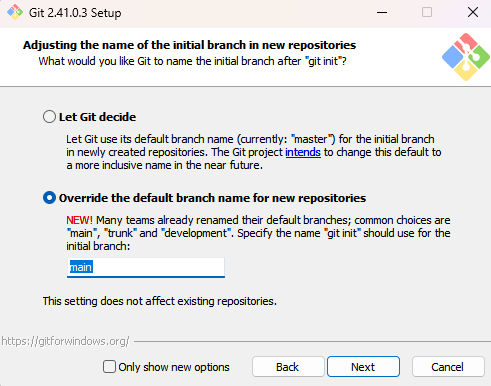Screen dimensions: 491x386
Task: Click the 'What would you like Git to name' subtitle
Action: pyautogui.click(x=192, y=61)
